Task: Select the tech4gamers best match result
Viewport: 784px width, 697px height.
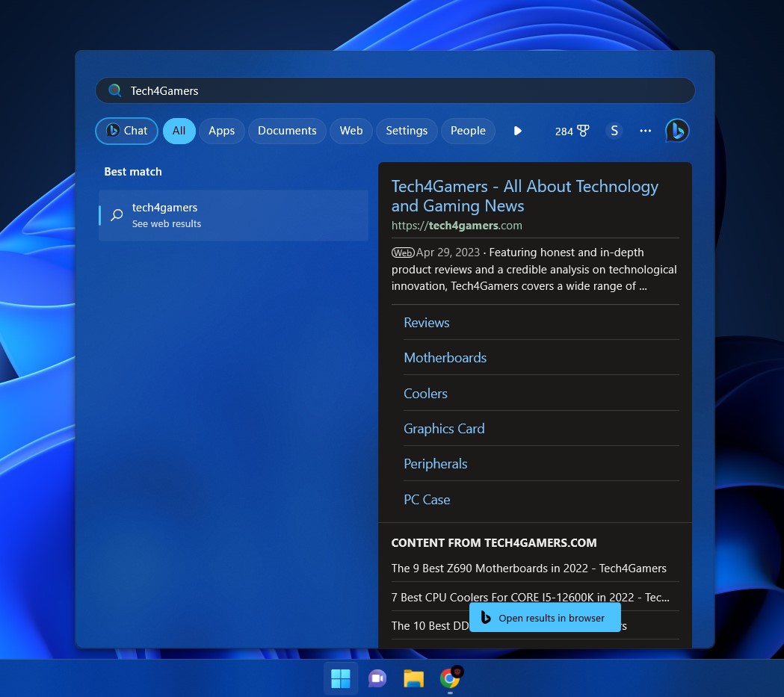Action: pyautogui.click(x=233, y=215)
